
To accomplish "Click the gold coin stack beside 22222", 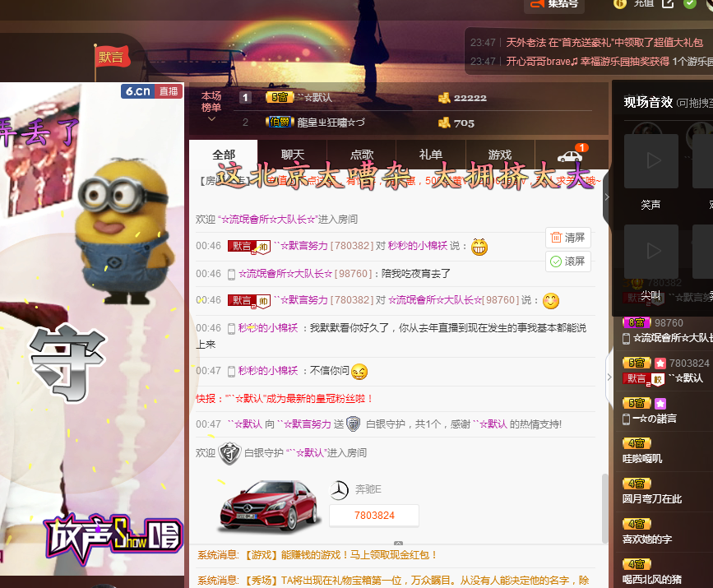I will click(x=444, y=98).
